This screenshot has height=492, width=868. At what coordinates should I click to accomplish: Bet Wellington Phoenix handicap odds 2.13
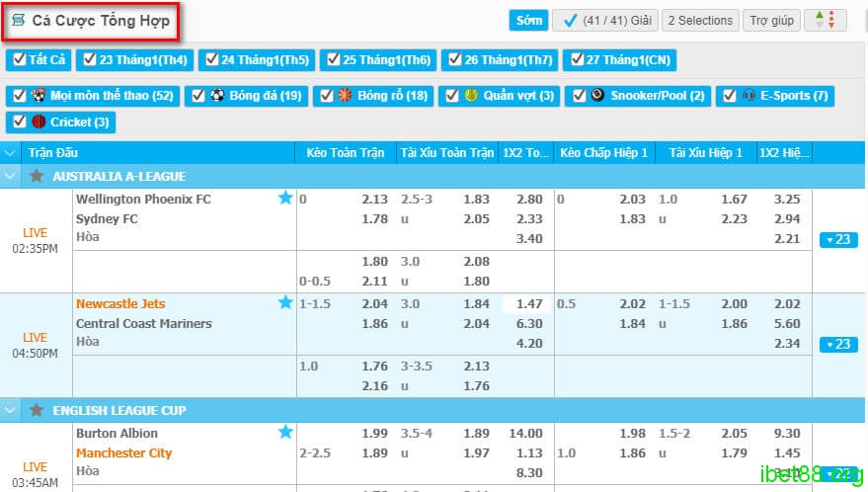(375, 199)
